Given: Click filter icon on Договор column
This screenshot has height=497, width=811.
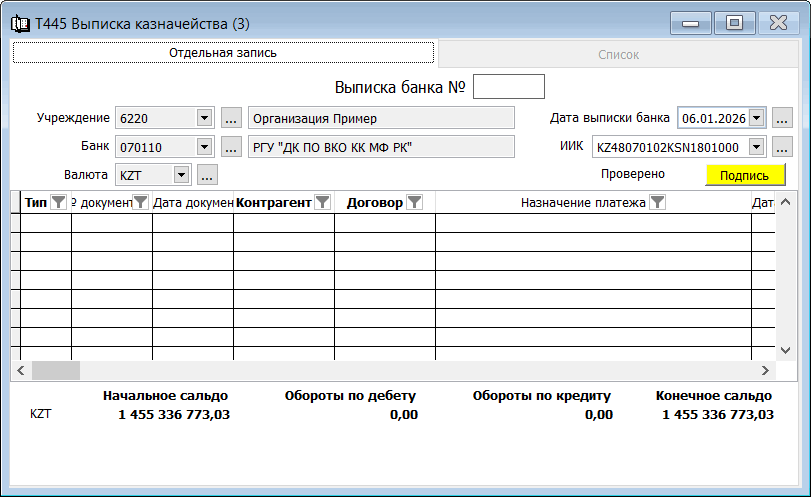Looking at the screenshot, I should (414, 202).
